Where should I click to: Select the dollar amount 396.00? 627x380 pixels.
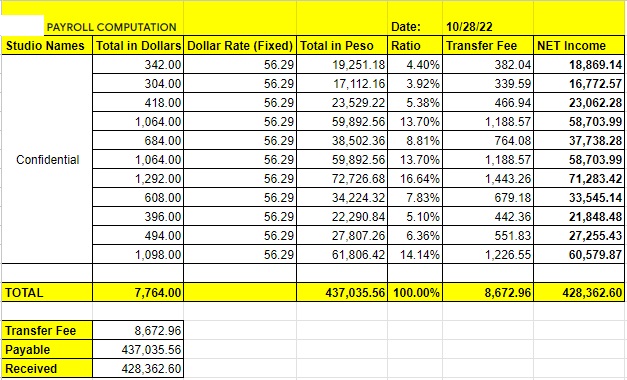(138, 216)
